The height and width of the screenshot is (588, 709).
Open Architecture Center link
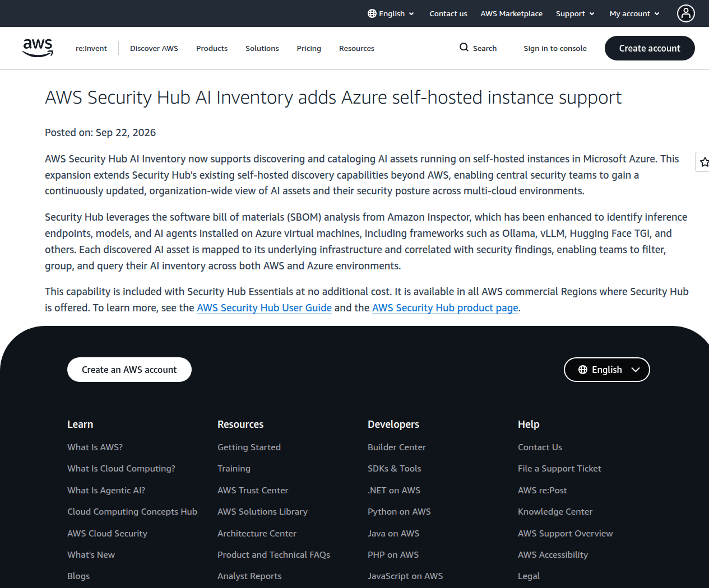257,533
